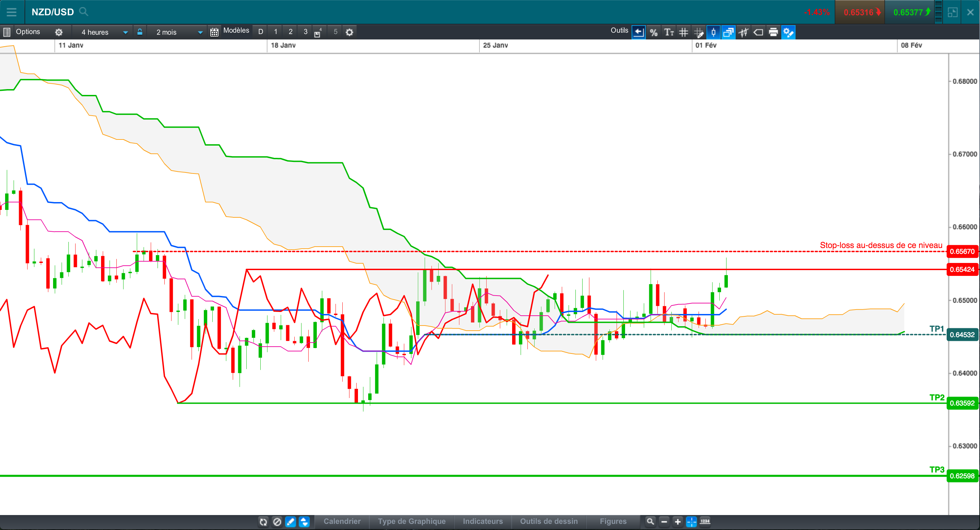
Task: Click the price label tag icon
Action: (x=758, y=32)
